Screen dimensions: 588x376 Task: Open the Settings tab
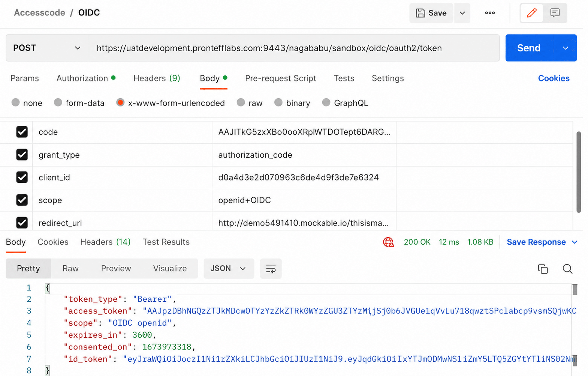388,78
